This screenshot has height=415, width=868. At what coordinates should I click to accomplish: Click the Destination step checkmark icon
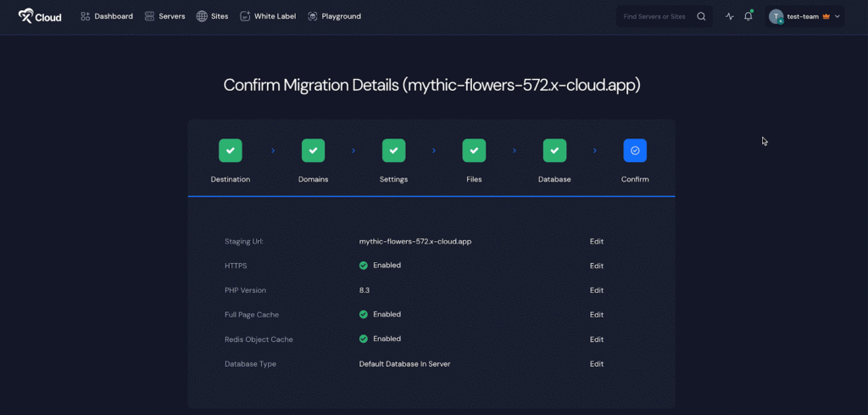point(231,150)
